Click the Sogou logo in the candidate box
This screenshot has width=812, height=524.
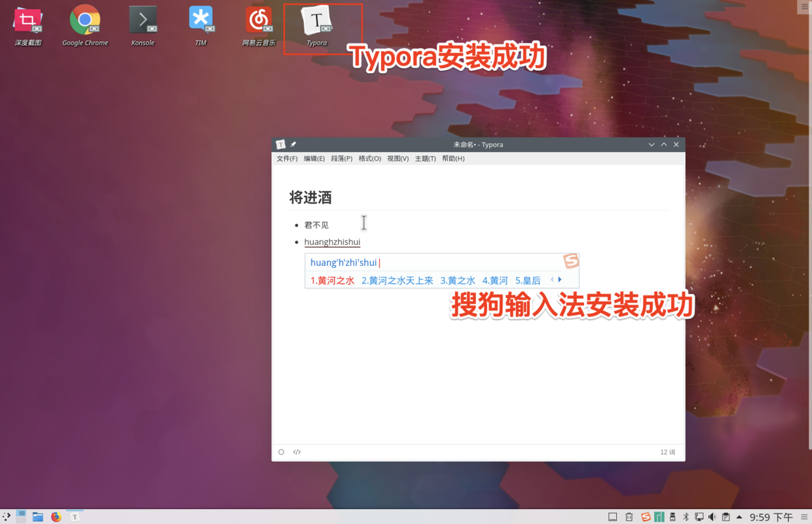pos(571,261)
